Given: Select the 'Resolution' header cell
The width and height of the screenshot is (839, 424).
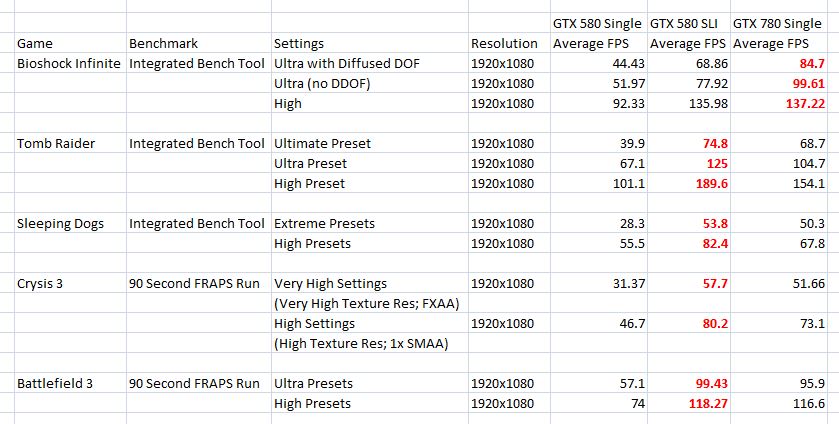Looking at the screenshot, I should 509,43.
